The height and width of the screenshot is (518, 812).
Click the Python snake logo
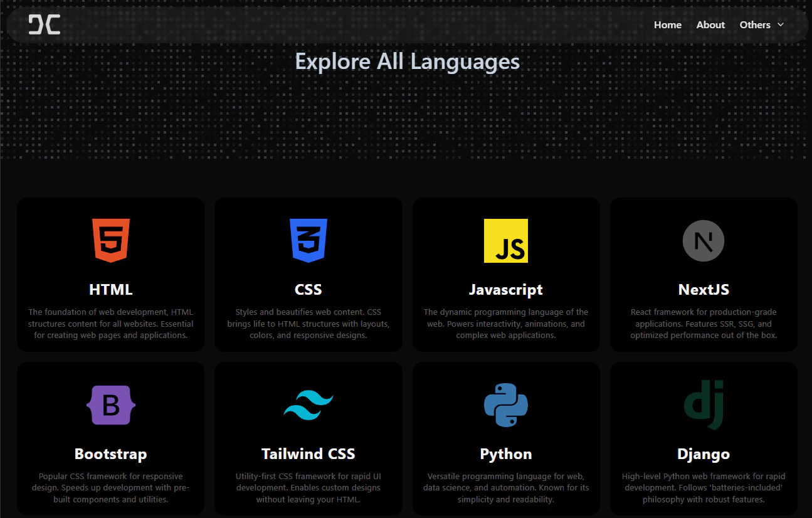[506, 405]
